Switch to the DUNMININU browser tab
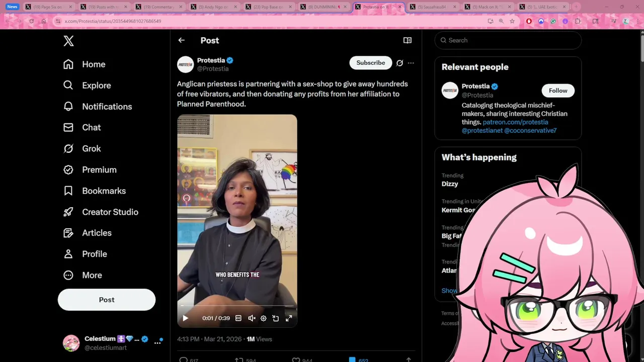The height and width of the screenshot is (362, 644). (x=323, y=7)
